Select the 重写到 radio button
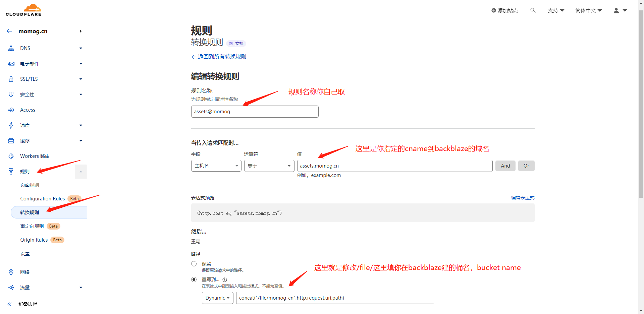The height and width of the screenshot is (314, 644). click(194, 279)
